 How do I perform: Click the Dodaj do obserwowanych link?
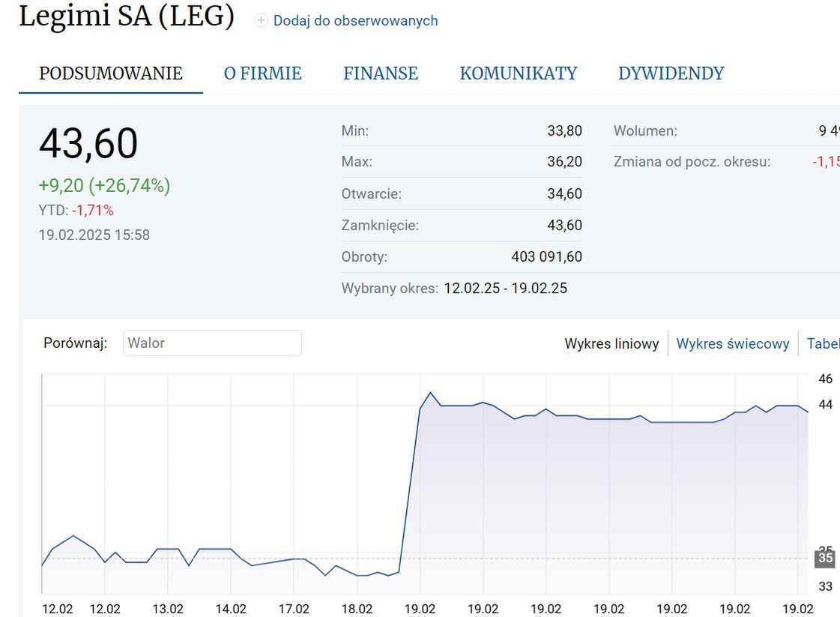tap(355, 21)
